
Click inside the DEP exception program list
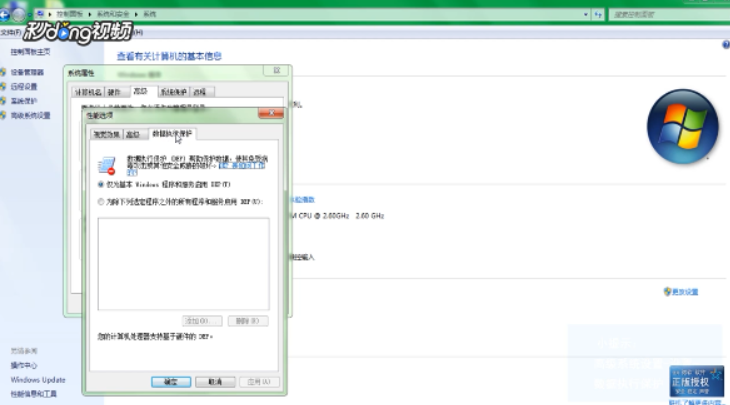(x=183, y=263)
